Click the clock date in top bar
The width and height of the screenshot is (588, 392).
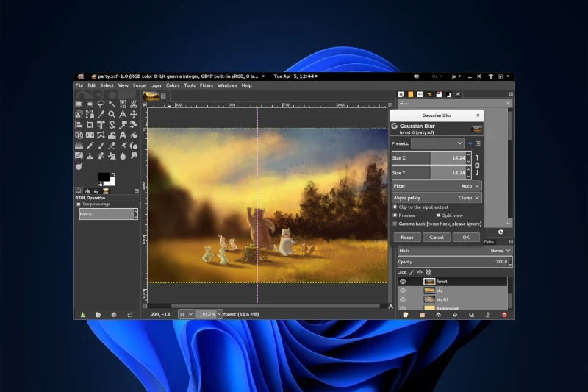(x=295, y=76)
